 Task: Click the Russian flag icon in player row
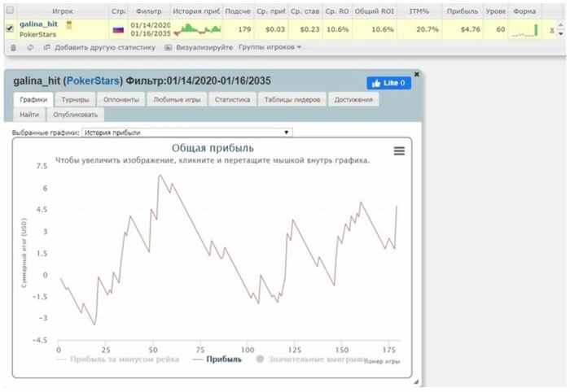[x=118, y=30]
